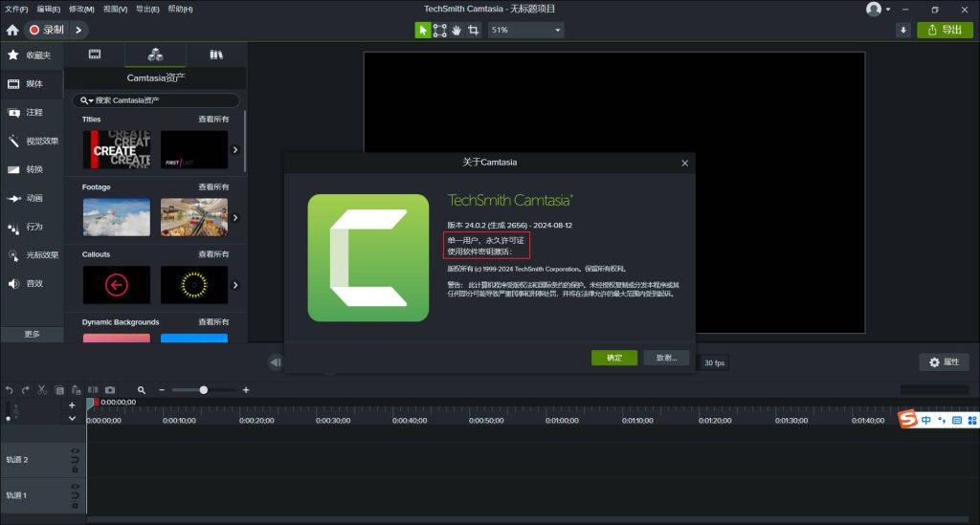Undo using the timeline undo arrow
Viewport: 980px width, 525px height.
[x=9, y=390]
